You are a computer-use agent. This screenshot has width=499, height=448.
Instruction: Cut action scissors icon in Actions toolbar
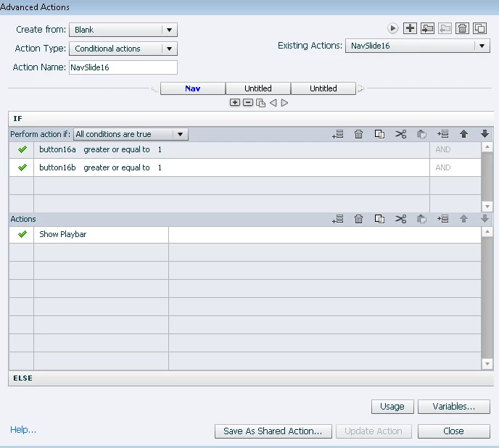coord(400,219)
